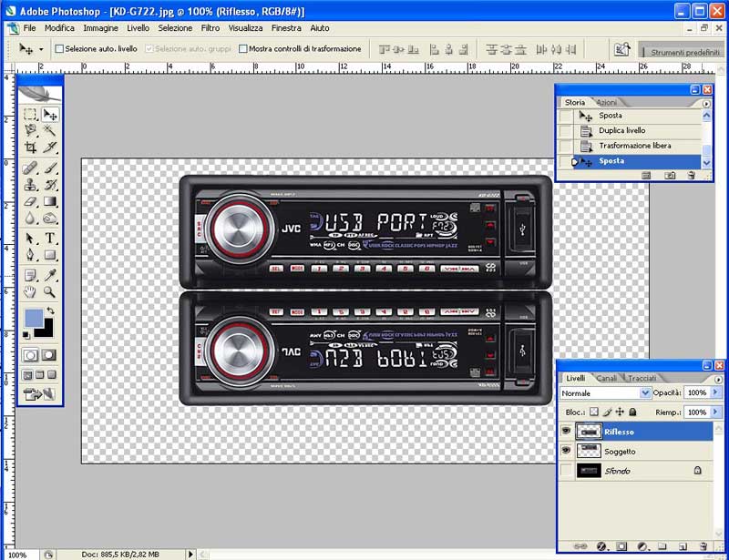
Task: Create a new layer in Layers panel
Action: point(683,546)
